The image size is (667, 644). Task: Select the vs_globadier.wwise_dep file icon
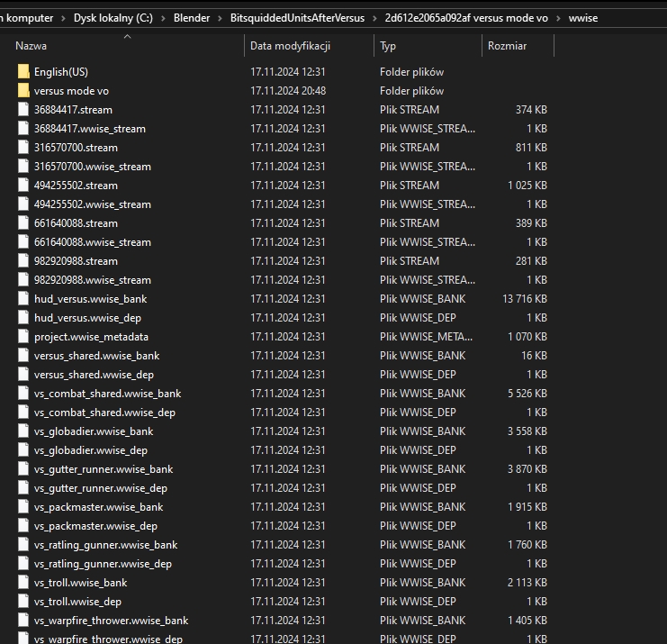point(23,450)
